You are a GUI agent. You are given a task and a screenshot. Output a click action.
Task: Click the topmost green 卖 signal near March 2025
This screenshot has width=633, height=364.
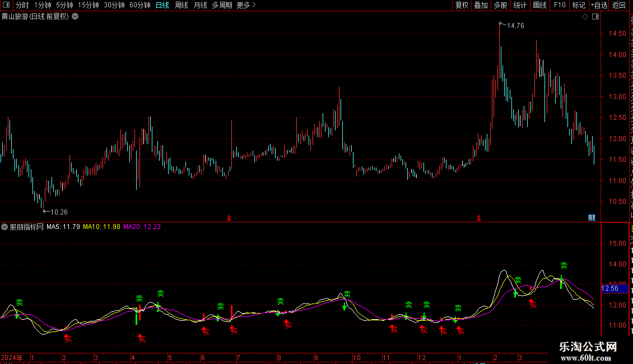(x=564, y=265)
